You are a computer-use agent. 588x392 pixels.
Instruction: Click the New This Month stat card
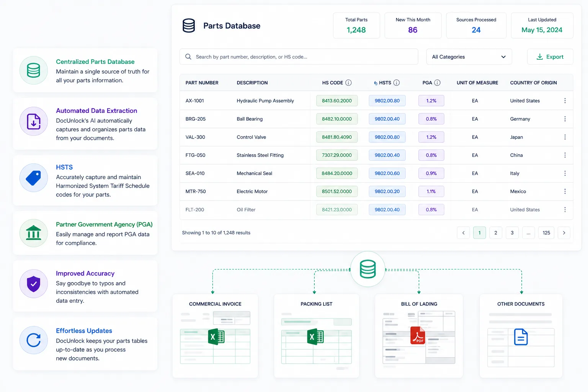pyautogui.click(x=413, y=26)
